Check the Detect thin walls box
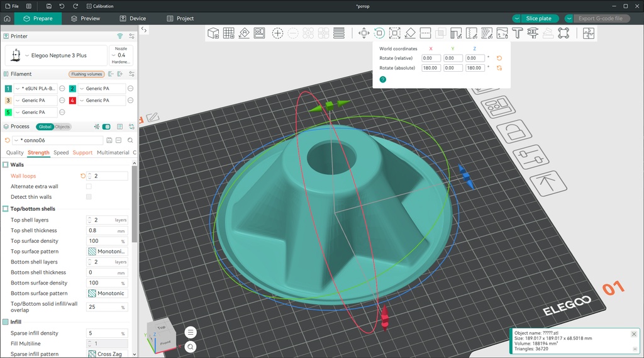Viewport: 644px width, 358px height. coord(89,197)
